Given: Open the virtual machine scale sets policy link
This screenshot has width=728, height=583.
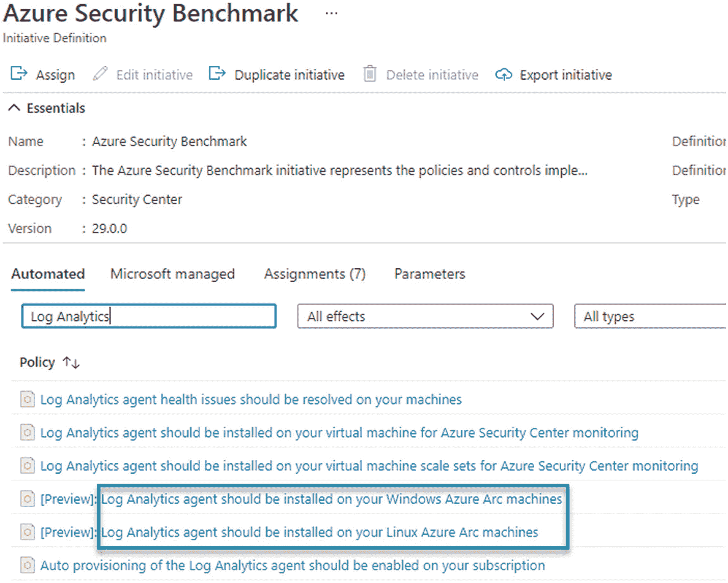Looking at the screenshot, I should [x=369, y=466].
